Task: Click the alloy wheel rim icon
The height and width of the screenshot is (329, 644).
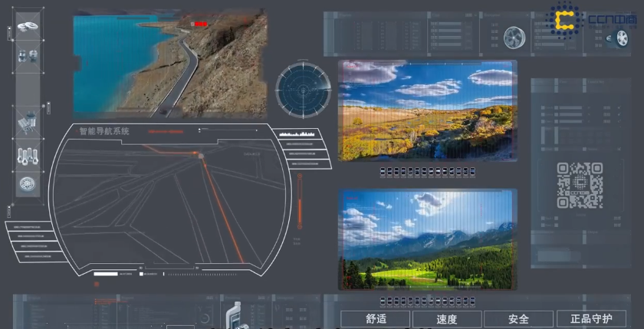Action: point(513,37)
